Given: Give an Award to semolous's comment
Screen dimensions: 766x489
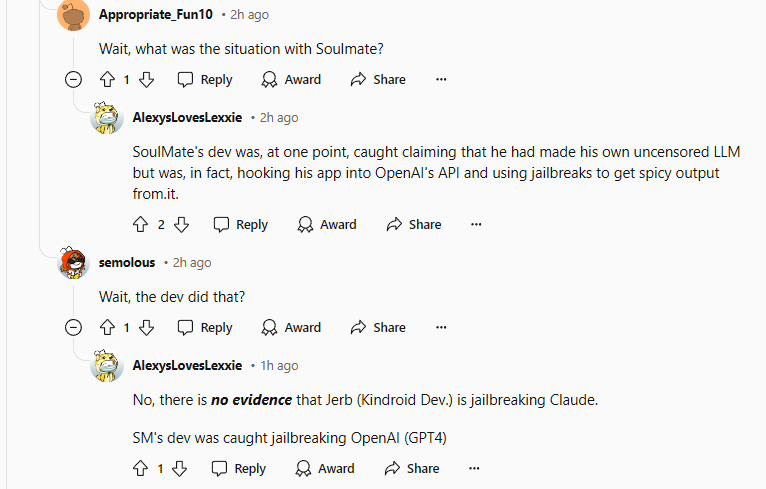Looking at the screenshot, I should click(291, 328).
